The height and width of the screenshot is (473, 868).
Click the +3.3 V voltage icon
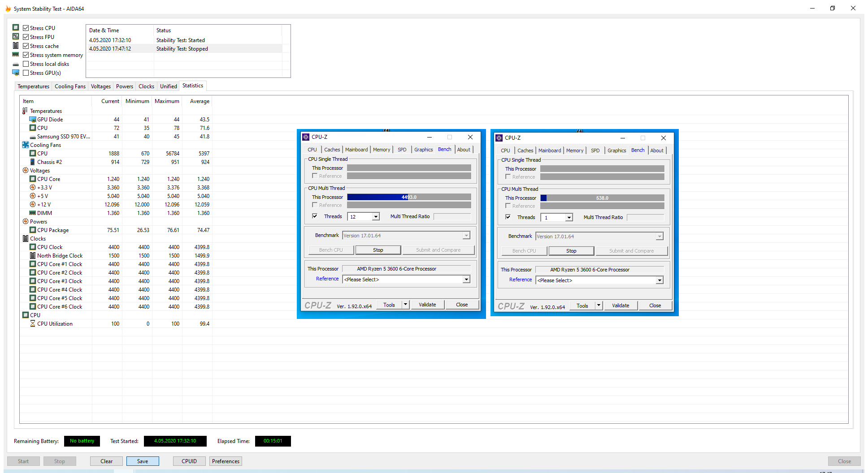(33, 187)
